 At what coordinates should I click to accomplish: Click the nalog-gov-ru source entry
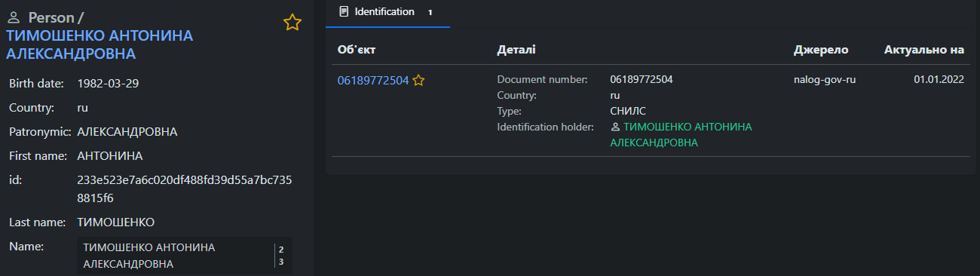[x=825, y=79]
